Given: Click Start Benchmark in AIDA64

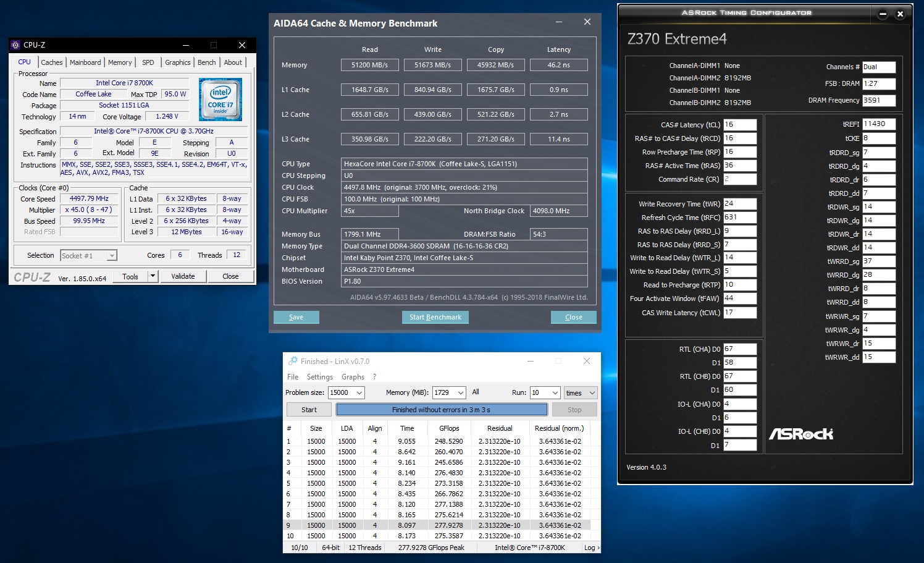Looking at the screenshot, I should pos(435,317).
